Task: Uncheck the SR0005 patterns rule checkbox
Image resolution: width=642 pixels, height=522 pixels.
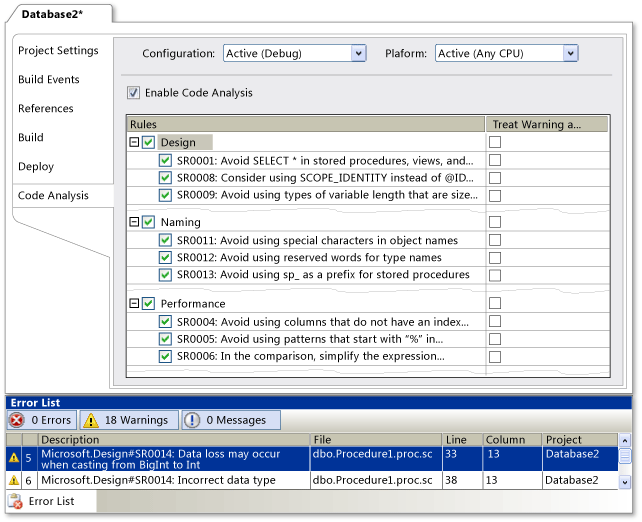Action: pos(165,339)
